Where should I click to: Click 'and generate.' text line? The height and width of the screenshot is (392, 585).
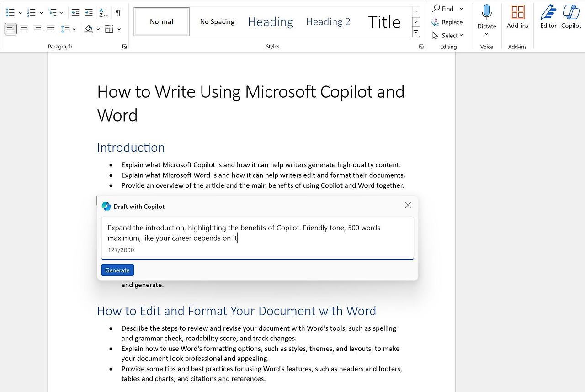pyautogui.click(x=143, y=285)
